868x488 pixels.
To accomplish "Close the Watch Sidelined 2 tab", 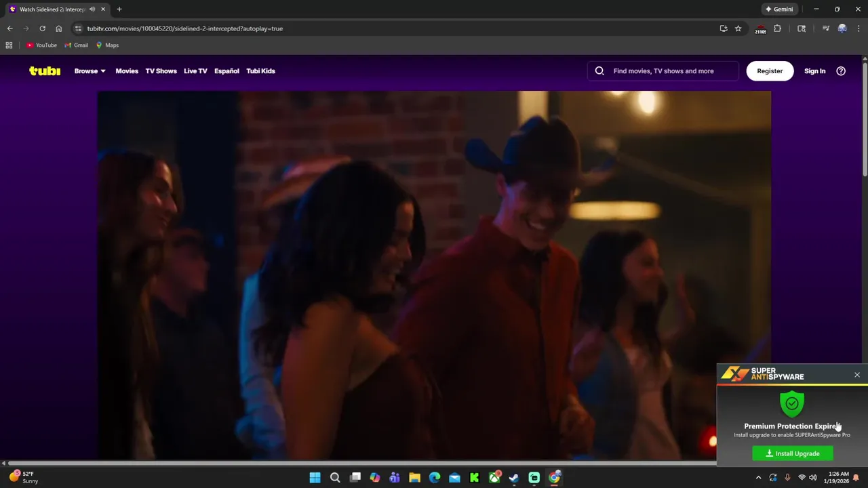I will pyautogui.click(x=103, y=9).
